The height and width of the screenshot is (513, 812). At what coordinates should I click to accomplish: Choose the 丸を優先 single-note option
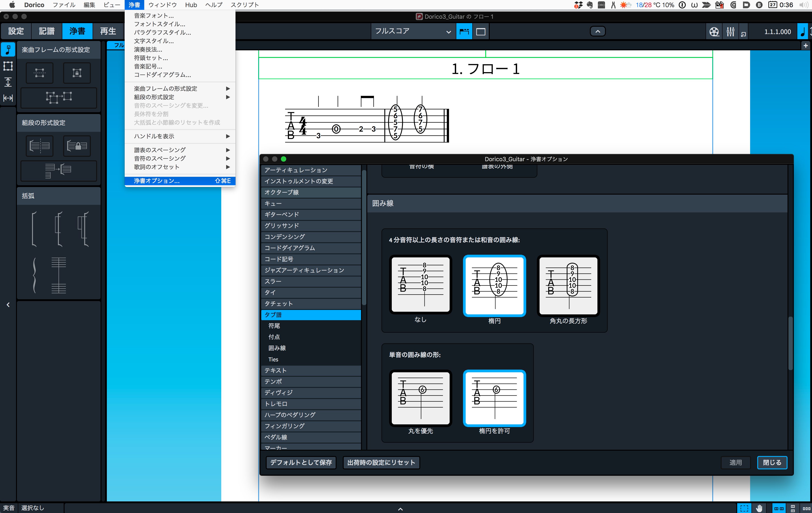(x=420, y=398)
